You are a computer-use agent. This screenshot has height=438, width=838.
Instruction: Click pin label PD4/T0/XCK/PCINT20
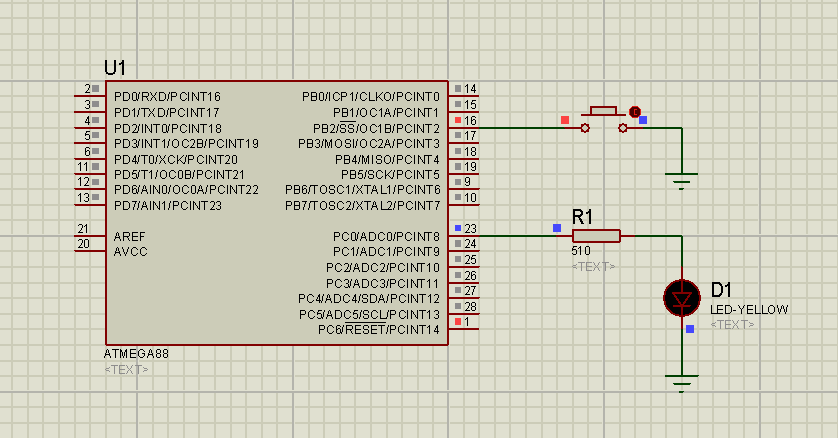(176, 160)
